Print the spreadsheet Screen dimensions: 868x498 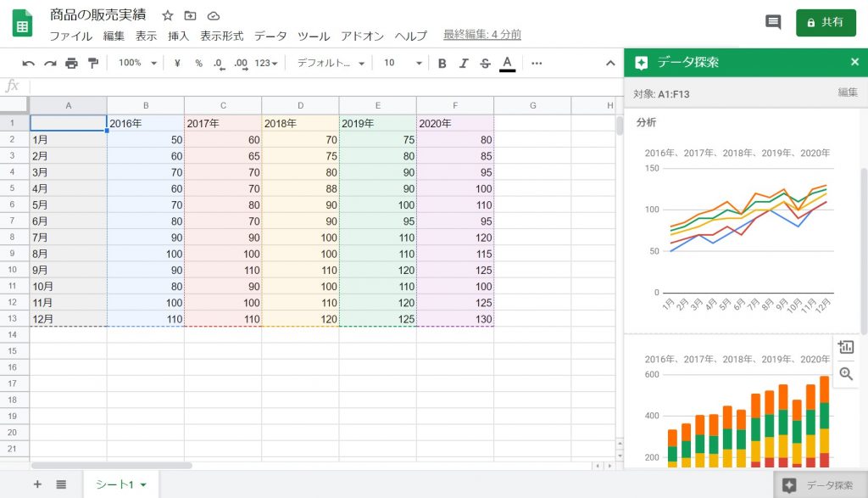coord(71,63)
